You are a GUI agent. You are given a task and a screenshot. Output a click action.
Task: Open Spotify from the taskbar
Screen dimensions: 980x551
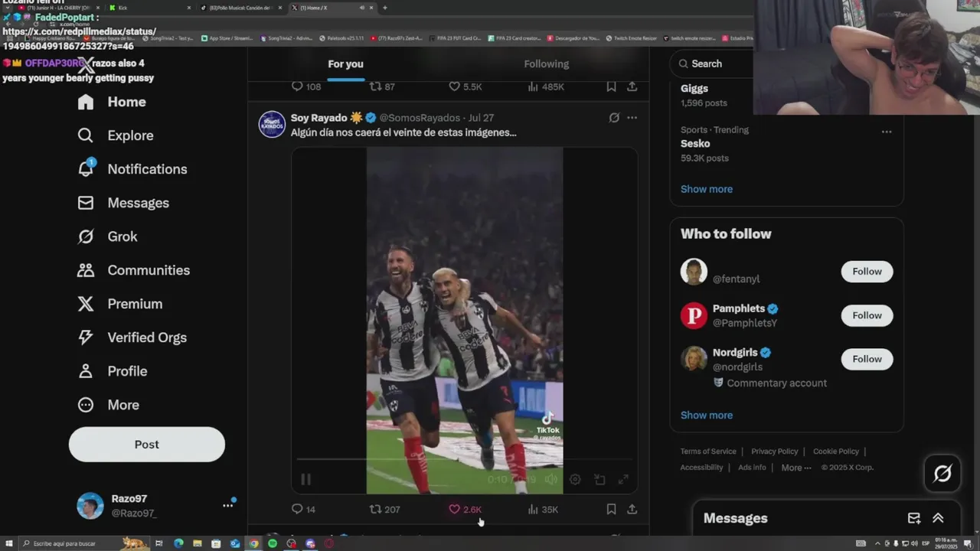[x=273, y=543]
